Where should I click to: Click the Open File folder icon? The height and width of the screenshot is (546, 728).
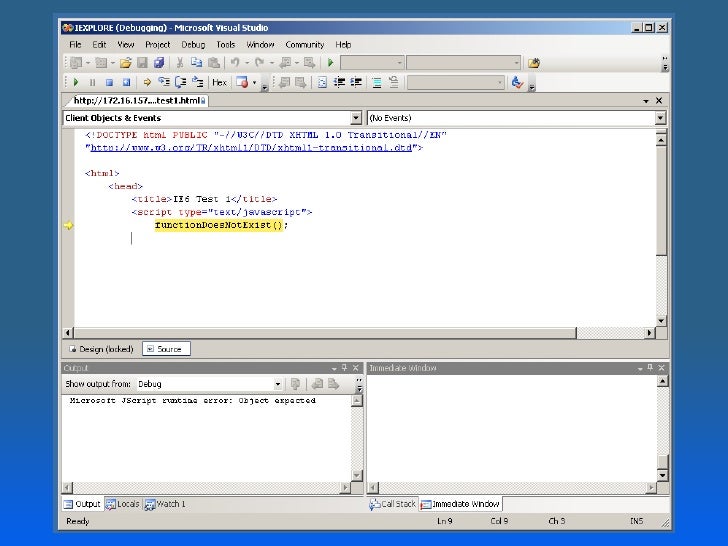click(x=126, y=62)
